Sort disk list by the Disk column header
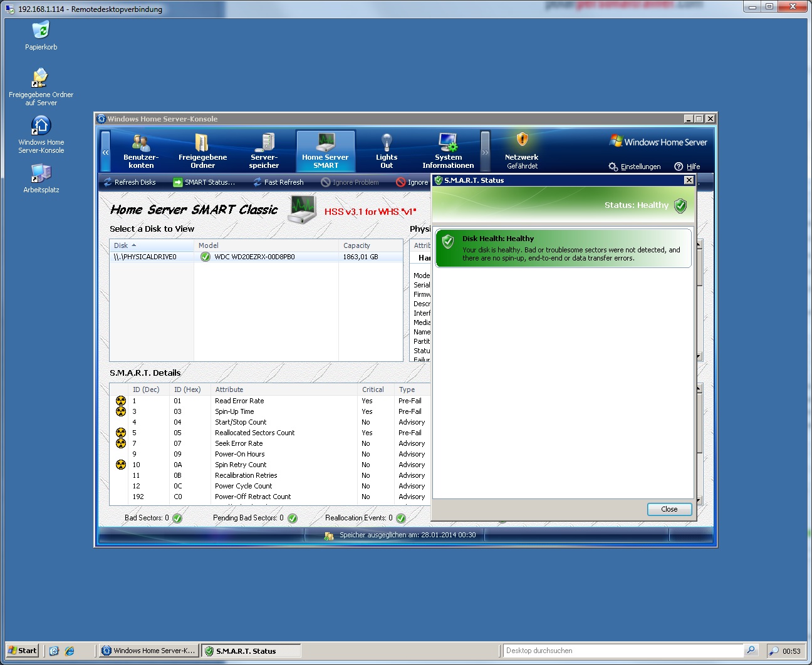This screenshot has height=665, width=812. point(152,245)
